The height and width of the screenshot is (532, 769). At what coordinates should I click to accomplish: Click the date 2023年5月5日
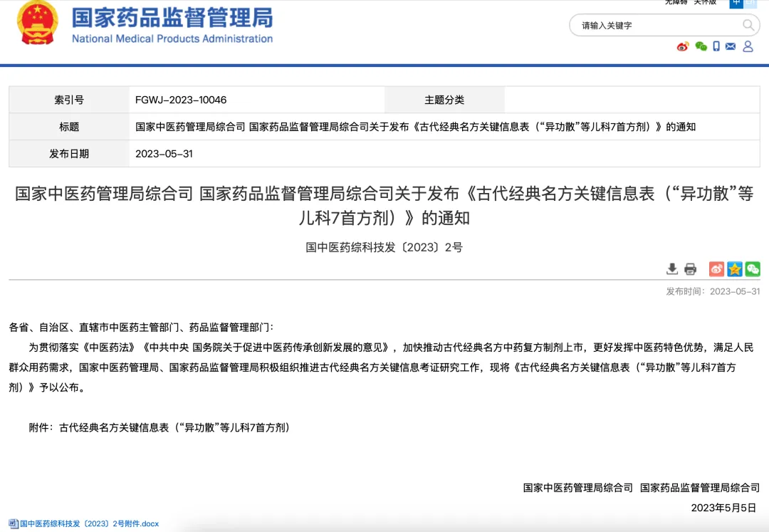(x=724, y=508)
